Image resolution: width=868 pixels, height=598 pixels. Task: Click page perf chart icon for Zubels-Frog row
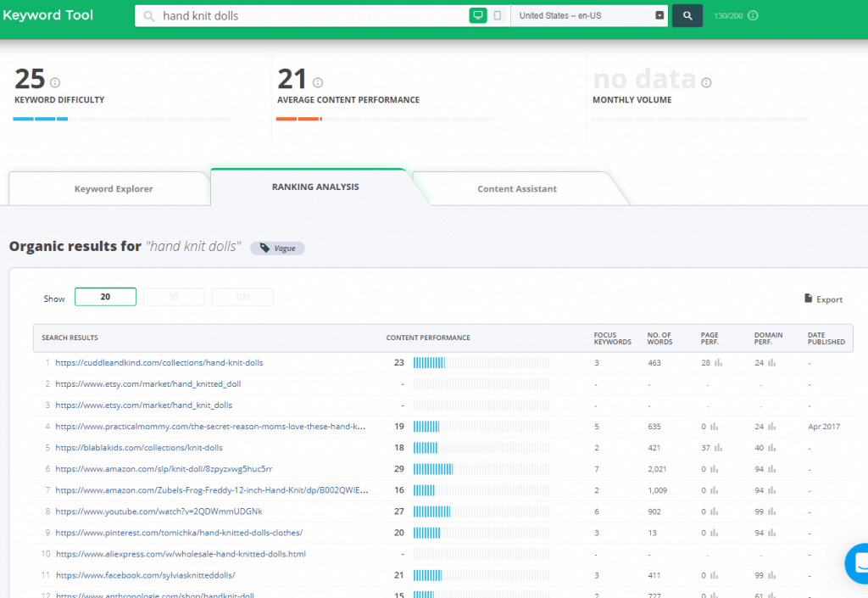[714, 490]
